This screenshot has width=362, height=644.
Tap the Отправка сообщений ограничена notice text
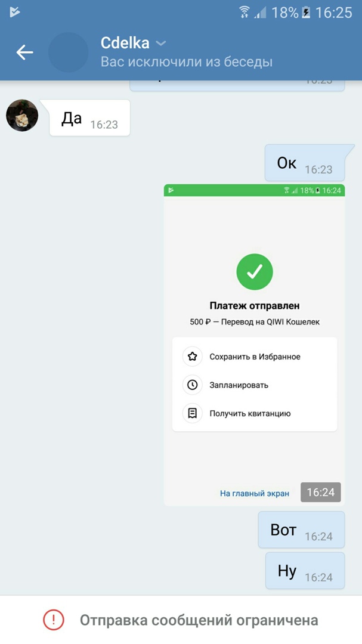199,620
